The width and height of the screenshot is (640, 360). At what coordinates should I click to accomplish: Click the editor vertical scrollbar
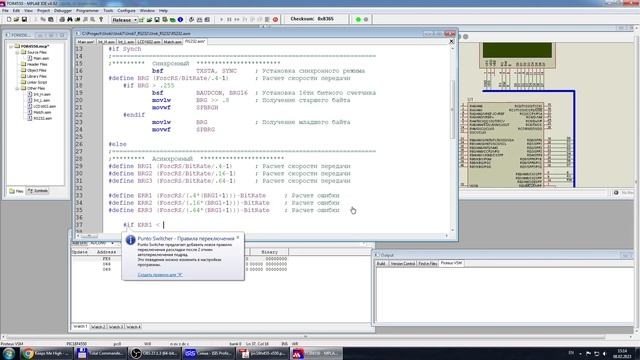452,139
